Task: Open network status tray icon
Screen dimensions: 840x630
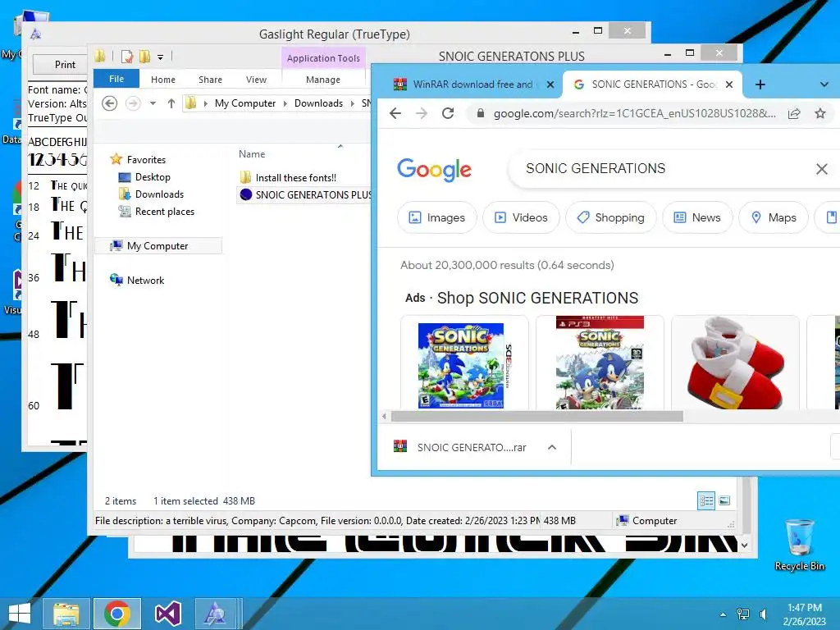Action: 743,614
